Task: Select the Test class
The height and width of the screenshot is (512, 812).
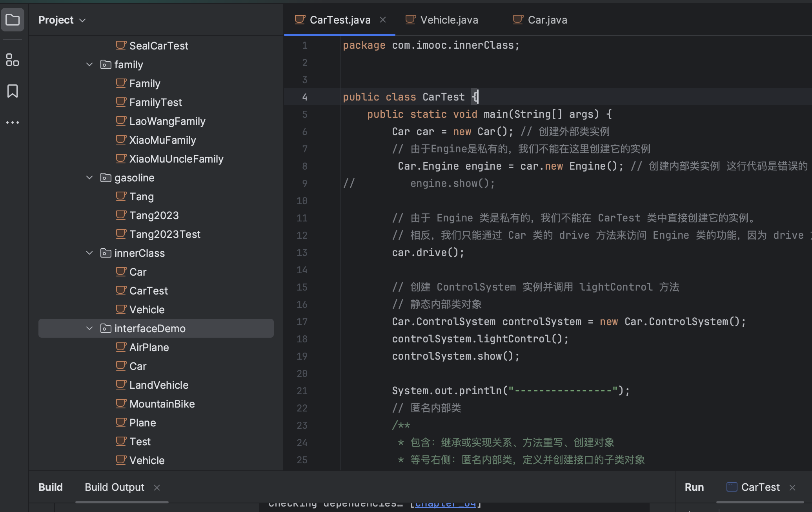Action: click(x=140, y=441)
